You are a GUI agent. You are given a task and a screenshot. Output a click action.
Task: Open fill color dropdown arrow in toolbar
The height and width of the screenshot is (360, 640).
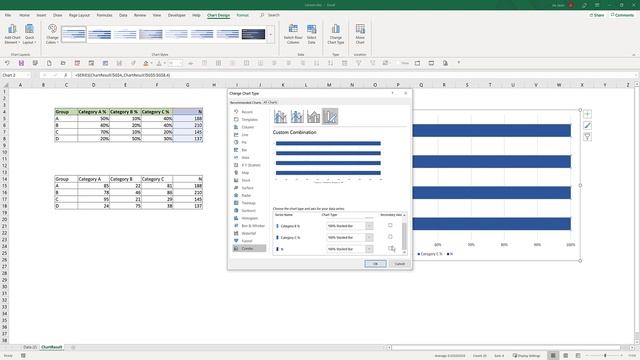151,63
